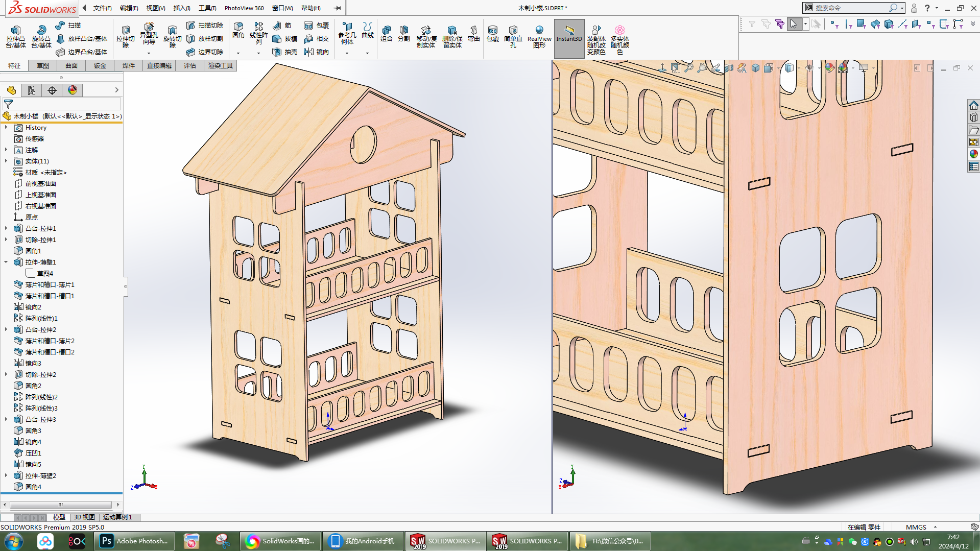Viewport: 980px width, 551px height.
Task: Pick the 边界凸台/基体 boundary boss tool
Action: point(82,52)
